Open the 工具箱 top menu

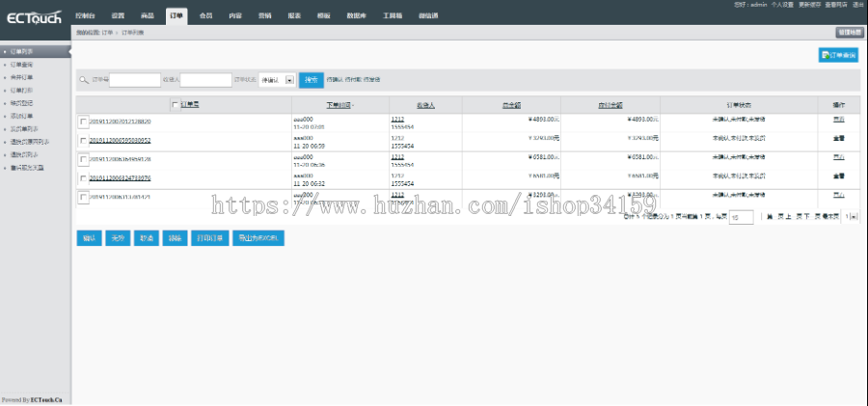[393, 16]
